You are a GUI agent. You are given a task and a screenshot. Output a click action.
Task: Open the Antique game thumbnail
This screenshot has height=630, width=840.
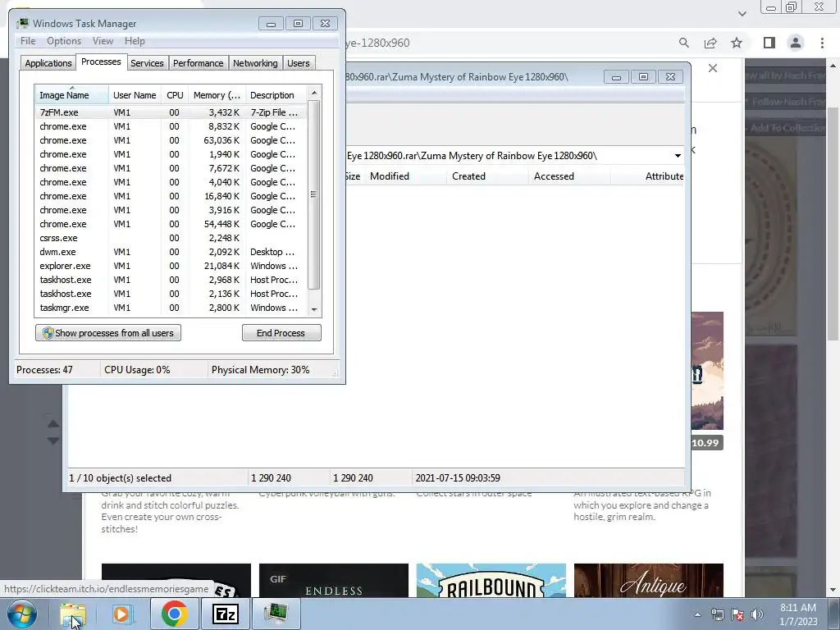648,580
